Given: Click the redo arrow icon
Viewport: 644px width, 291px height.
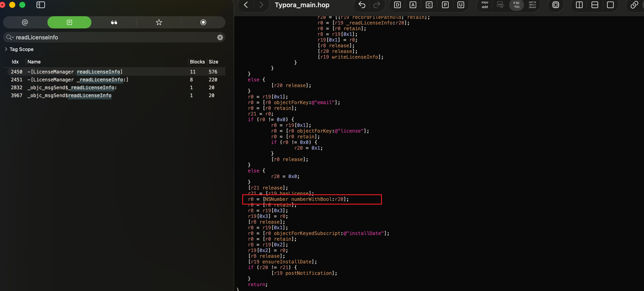Looking at the screenshot, I should (376, 5).
